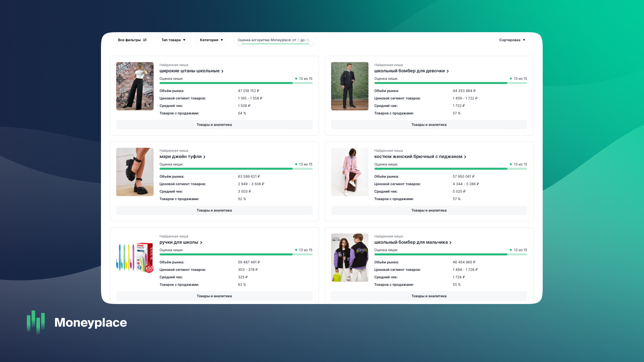
Task: Open the pens pack product thumbnail
Action: 135,258
